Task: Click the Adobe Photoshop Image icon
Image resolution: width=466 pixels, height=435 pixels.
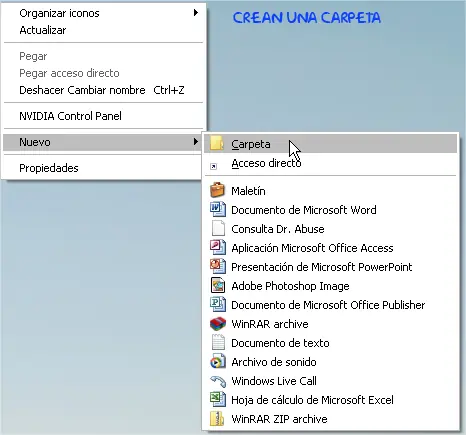Action: tap(218, 286)
